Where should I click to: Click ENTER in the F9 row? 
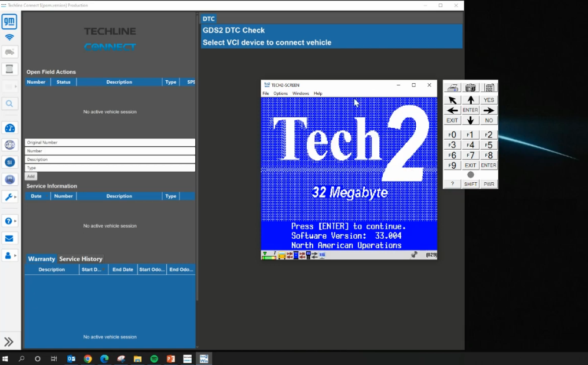coord(489,165)
